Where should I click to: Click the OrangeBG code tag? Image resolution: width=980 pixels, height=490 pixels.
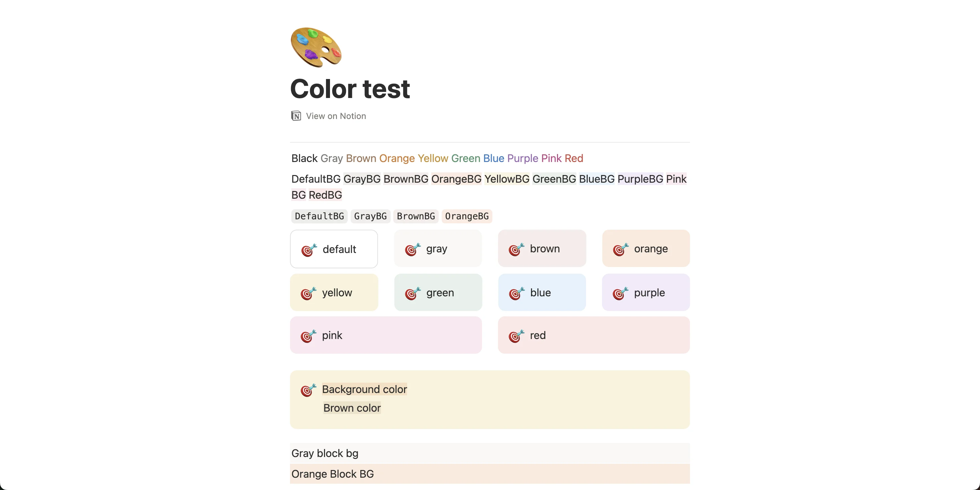pyautogui.click(x=466, y=216)
